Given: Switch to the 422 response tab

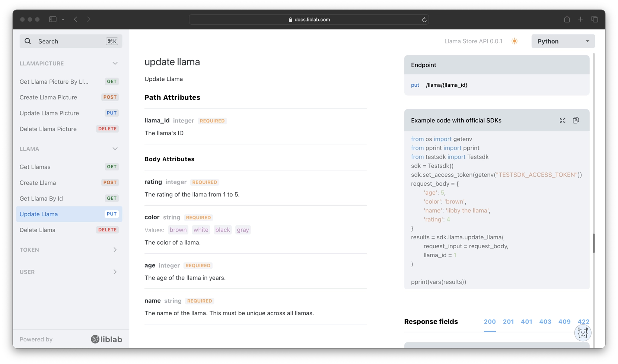Looking at the screenshot, I should tap(583, 322).
